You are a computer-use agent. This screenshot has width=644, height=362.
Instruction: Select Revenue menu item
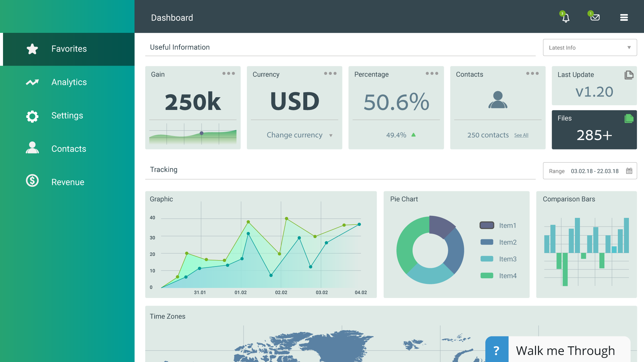point(67,182)
